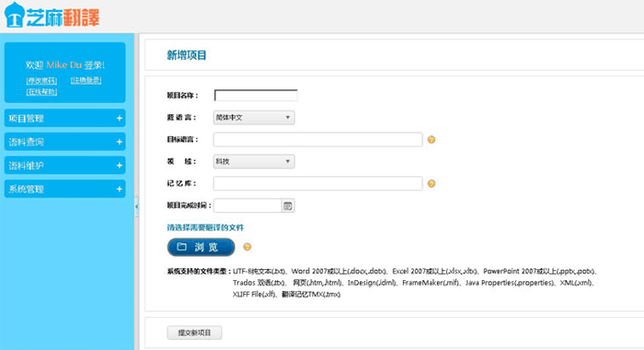The image size is (644, 350).
Task: Click the help icon beside 目标语言
Action: pyautogui.click(x=431, y=139)
